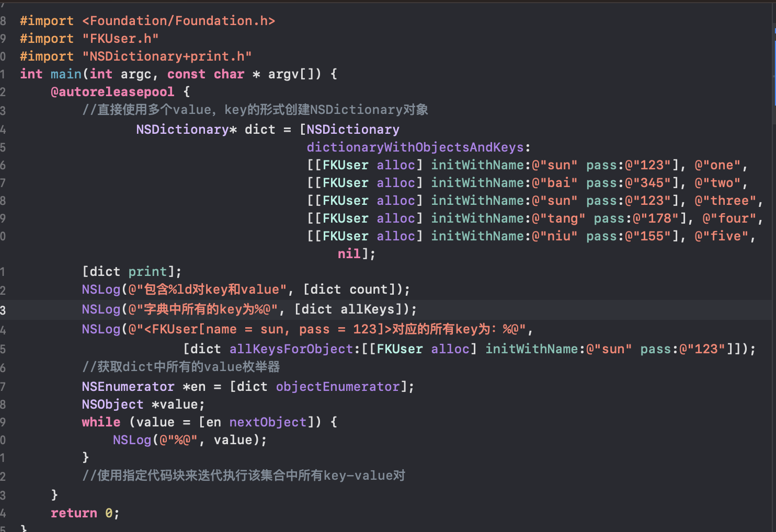
Task: Click the @"one" key string
Action: (717, 165)
